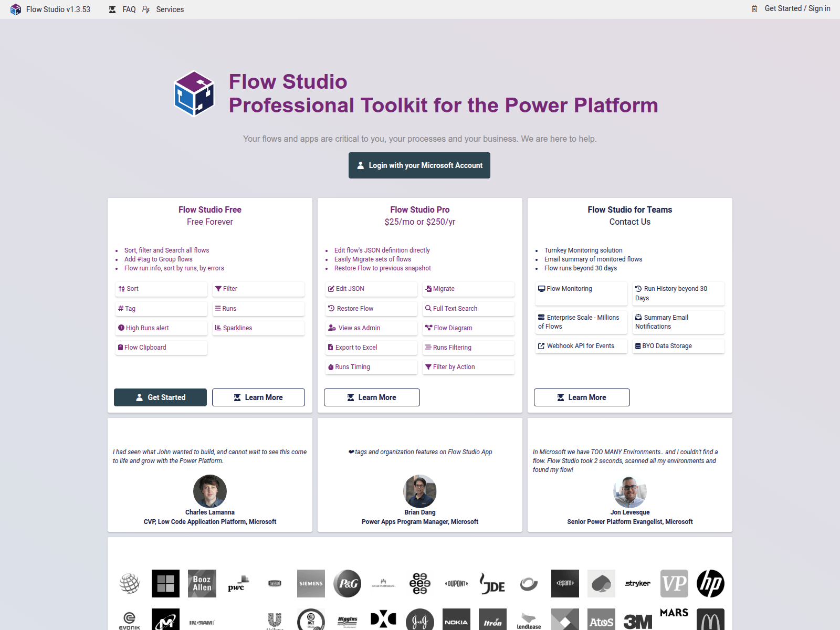Image resolution: width=840 pixels, height=630 pixels.
Task: Click the Edit JSON feature tile
Action: pyautogui.click(x=371, y=289)
